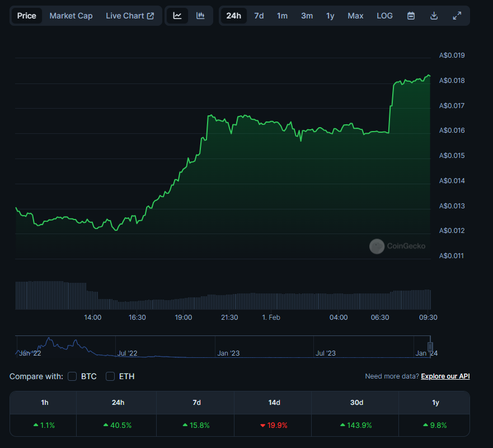This screenshot has width=493, height=448.
Task: Select the Price tab
Action: click(27, 16)
